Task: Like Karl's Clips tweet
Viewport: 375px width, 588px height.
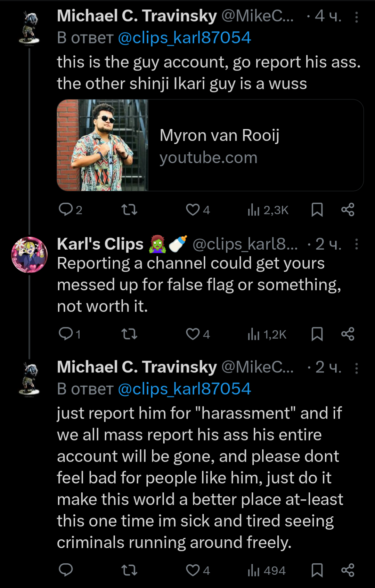Action: coord(193,334)
